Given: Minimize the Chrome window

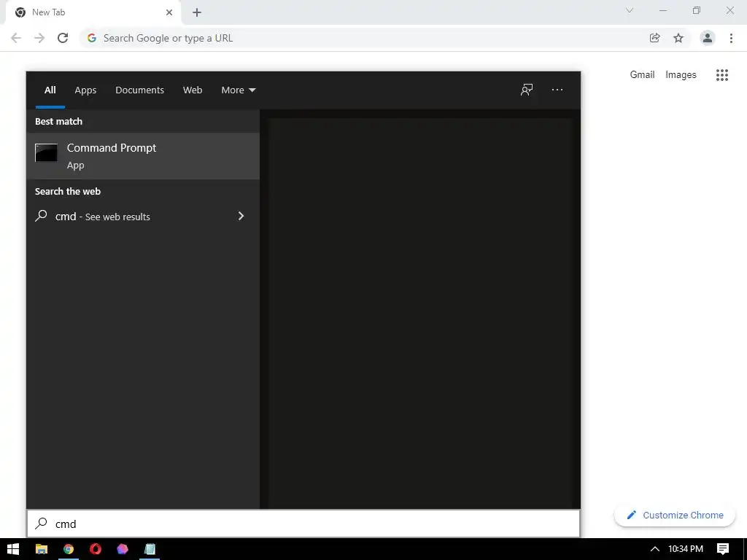Looking at the screenshot, I should (663, 10).
